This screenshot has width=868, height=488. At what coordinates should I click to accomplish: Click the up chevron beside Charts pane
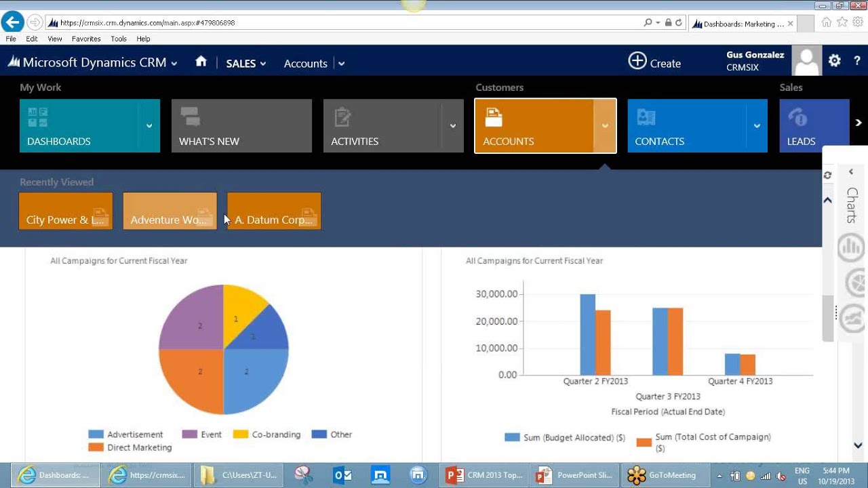pyautogui.click(x=827, y=200)
